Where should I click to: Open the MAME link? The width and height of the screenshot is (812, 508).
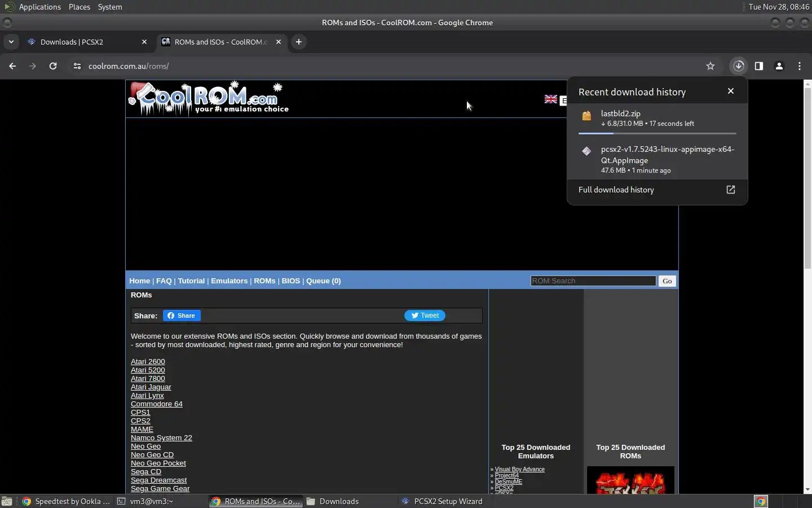point(142,430)
